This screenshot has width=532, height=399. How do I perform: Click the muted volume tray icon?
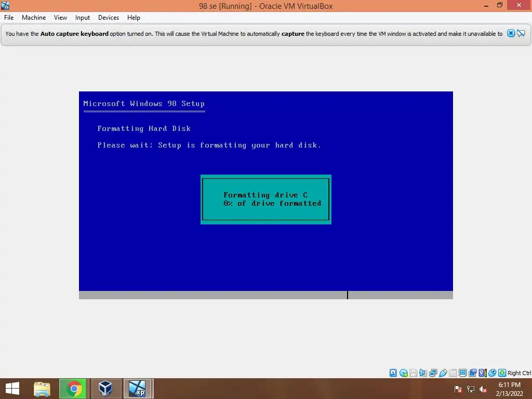[483, 389]
